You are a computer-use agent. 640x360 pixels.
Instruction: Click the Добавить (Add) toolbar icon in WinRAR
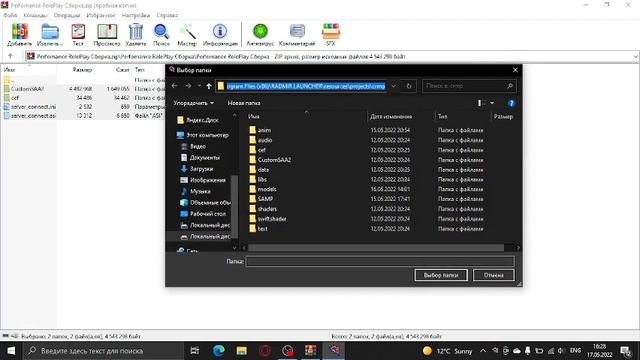click(x=19, y=34)
